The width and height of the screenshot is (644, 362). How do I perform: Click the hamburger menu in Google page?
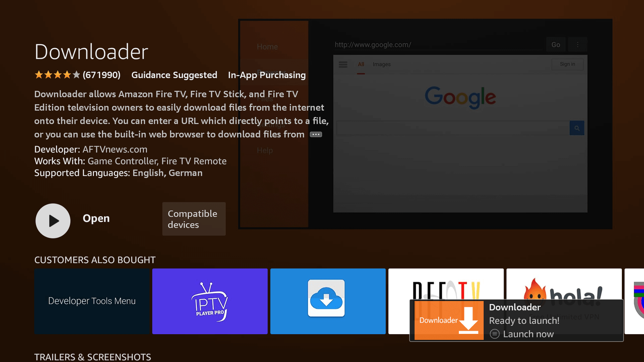343,64
